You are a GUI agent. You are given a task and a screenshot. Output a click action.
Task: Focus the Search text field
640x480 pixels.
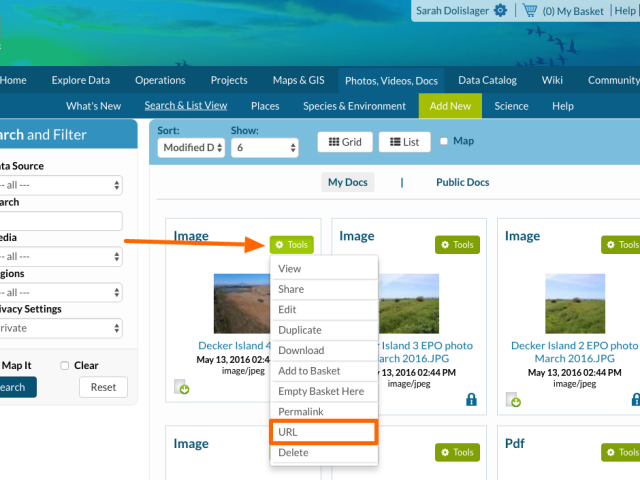tap(60, 221)
